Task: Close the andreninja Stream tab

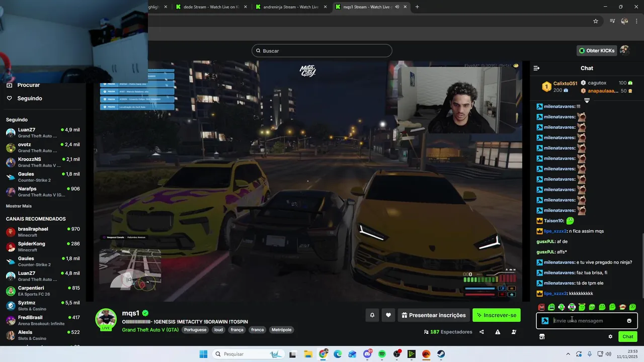Action: pos(325,7)
